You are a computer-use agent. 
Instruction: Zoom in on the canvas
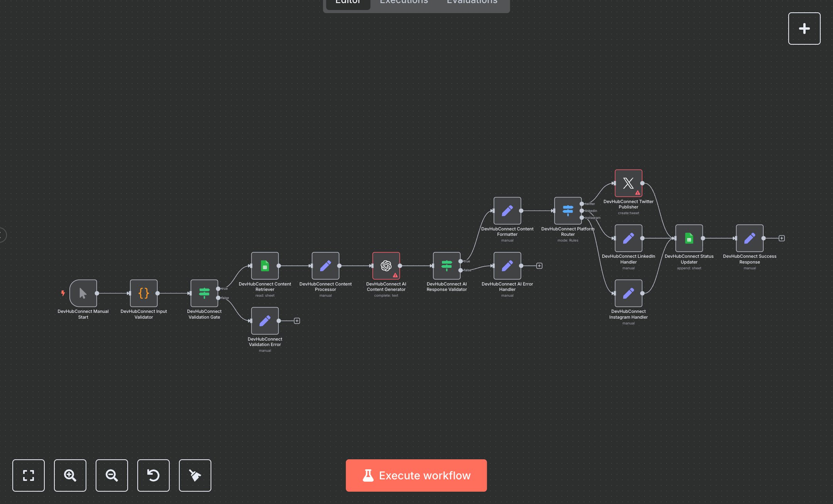pyautogui.click(x=70, y=475)
